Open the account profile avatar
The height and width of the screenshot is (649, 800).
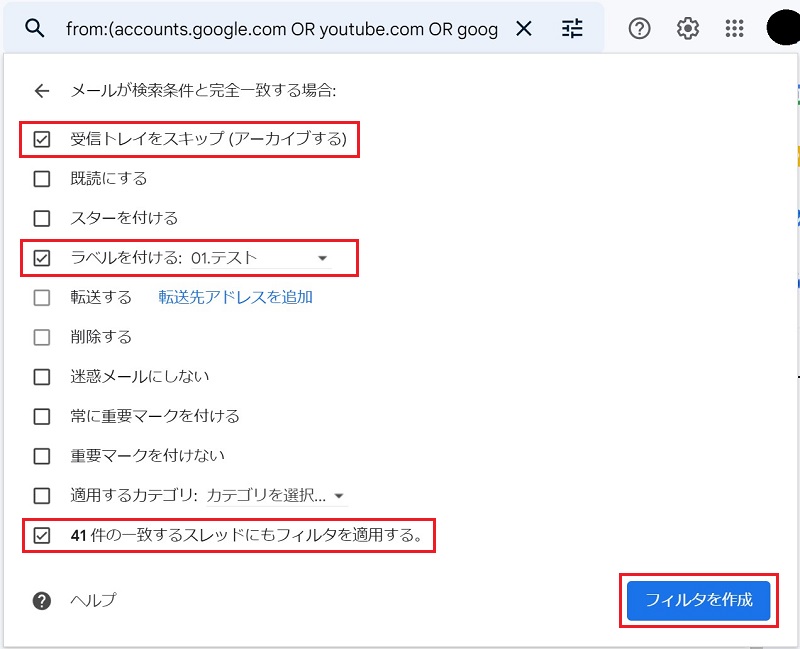click(783, 29)
